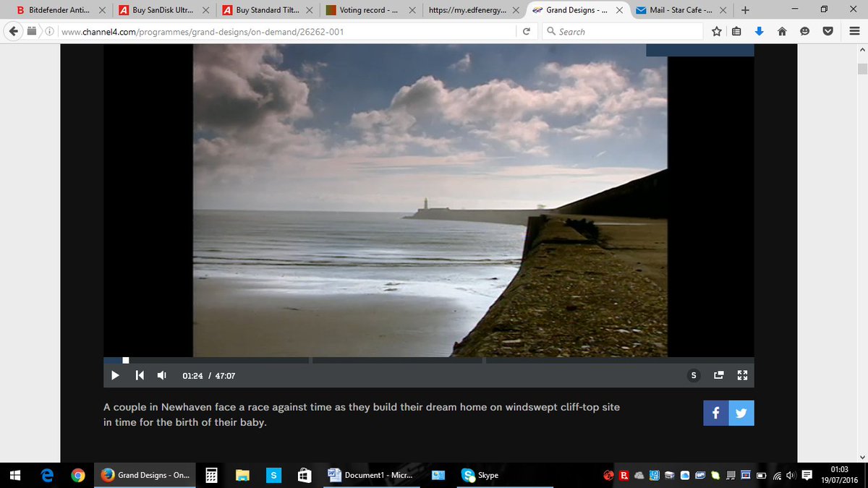Viewport: 868px width, 488px height.
Task: Switch to Document1 Microsoft Word window
Action: point(373,475)
